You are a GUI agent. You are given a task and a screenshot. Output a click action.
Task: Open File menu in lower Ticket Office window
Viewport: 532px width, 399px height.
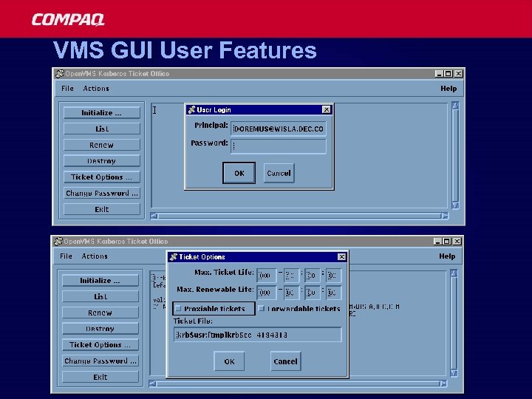tap(66, 256)
